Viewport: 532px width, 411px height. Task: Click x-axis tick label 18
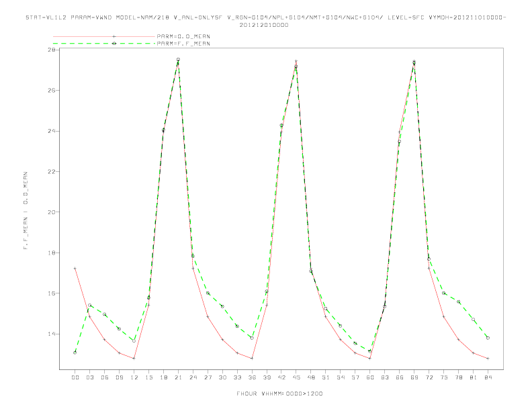tap(163, 377)
